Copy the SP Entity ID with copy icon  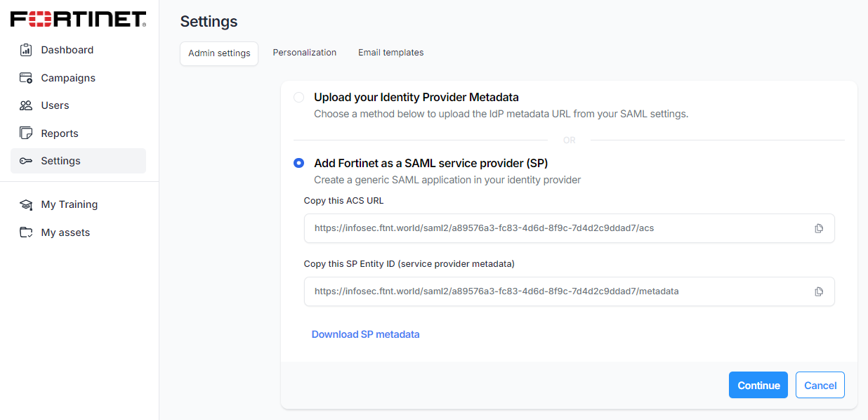819,291
